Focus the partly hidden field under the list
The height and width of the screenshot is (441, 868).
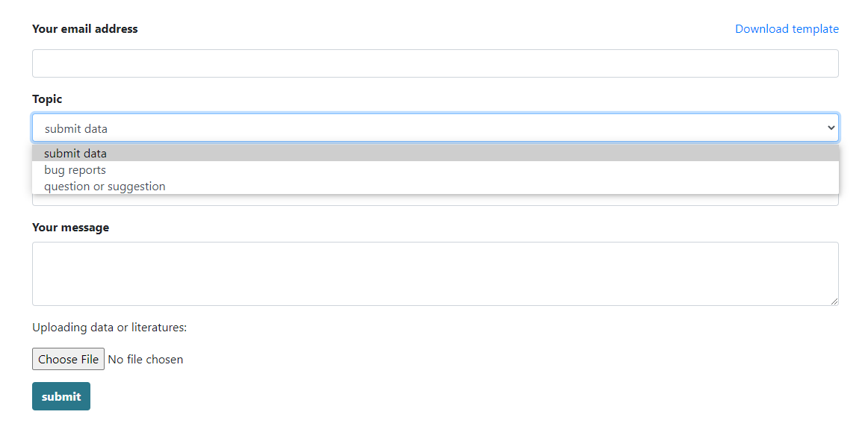[x=435, y=200]
